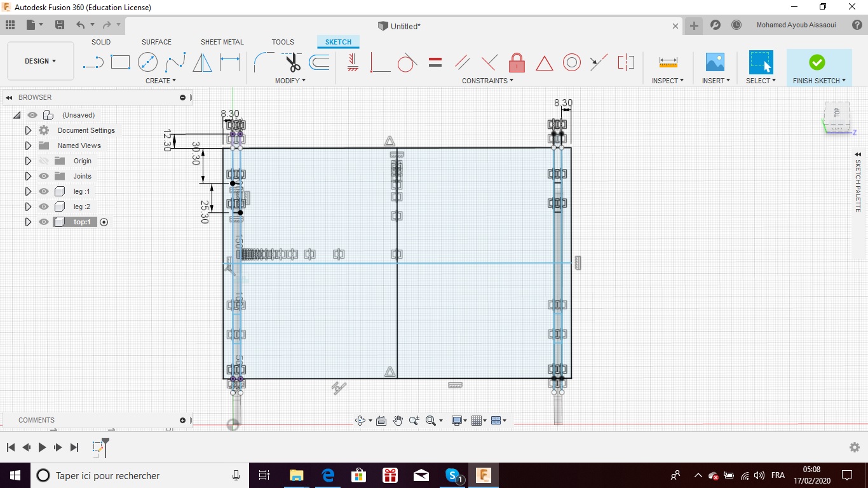Image resolution: width=868 pixels, height=488 pixels.
Task: Open Microsoft Edge from the taskbar
Action: pos(328,475)
